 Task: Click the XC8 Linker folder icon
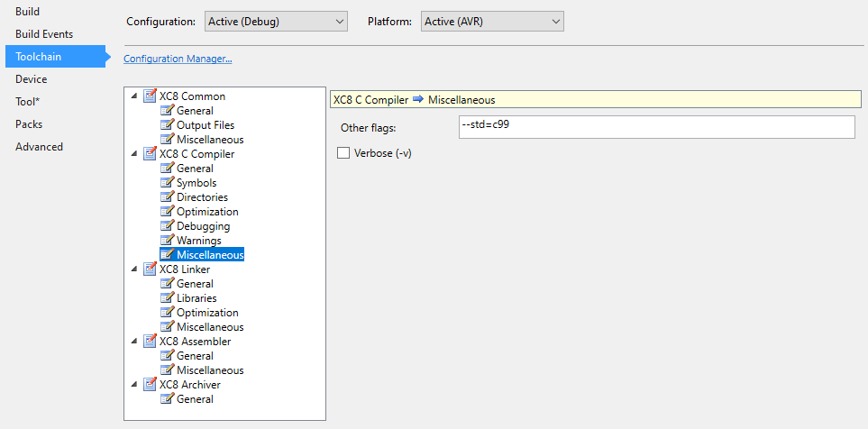tap(150, 269)
